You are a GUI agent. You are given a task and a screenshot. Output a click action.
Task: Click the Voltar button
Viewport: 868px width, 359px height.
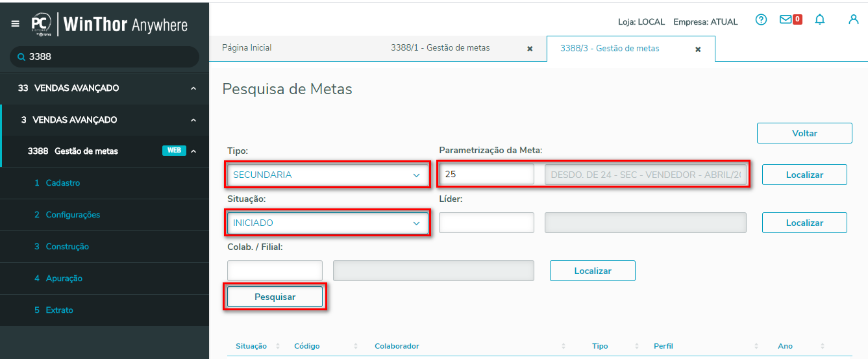pyautogui.click(x=804, y=133)
